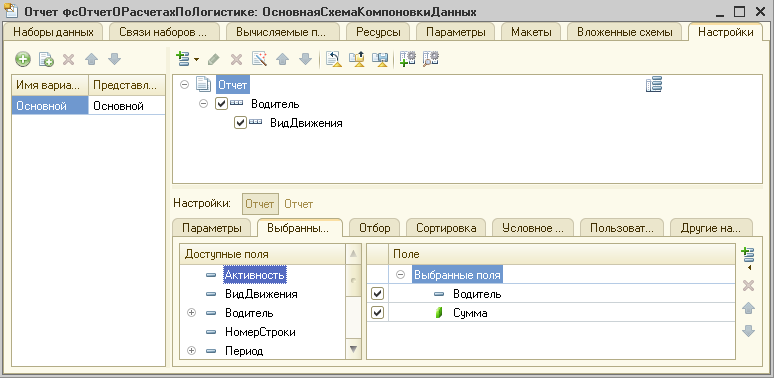Switch to the Наборы данных tab
The width and height of the screenshot is (774, 378).
coord(53,32)
